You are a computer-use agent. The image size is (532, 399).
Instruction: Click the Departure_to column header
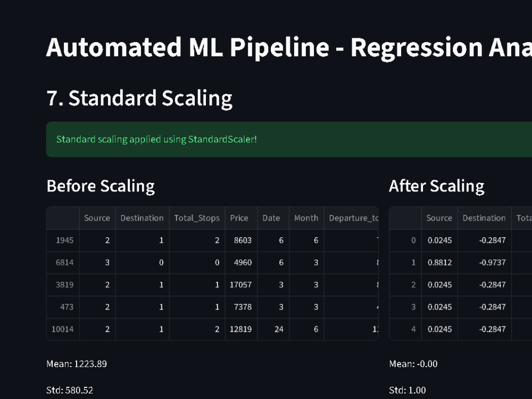pyautogui.click(x=352, y=218)
